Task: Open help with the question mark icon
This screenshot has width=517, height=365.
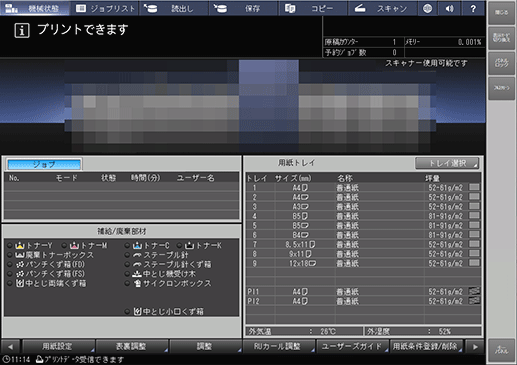Action: tap(473, 8)
